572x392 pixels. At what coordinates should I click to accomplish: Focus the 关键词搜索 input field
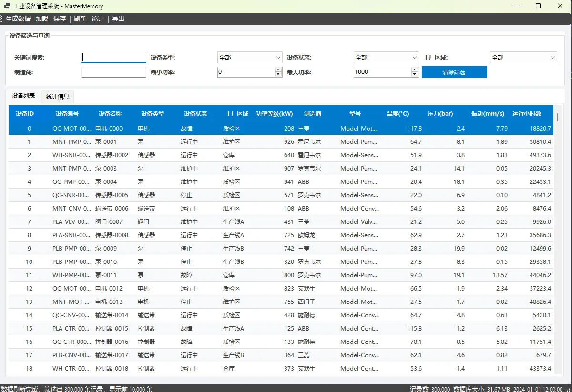point(113,58)
